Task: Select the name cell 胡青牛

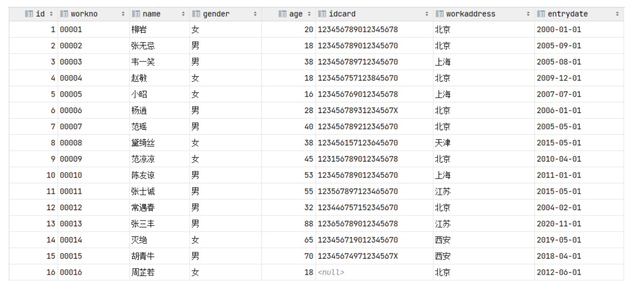Action: pyautogui.click(x=159, y=256)
